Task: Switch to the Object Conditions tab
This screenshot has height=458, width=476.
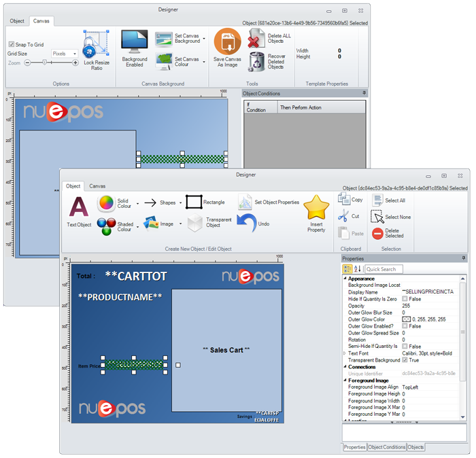Action: pyautogui.click(x=386, y=447)
